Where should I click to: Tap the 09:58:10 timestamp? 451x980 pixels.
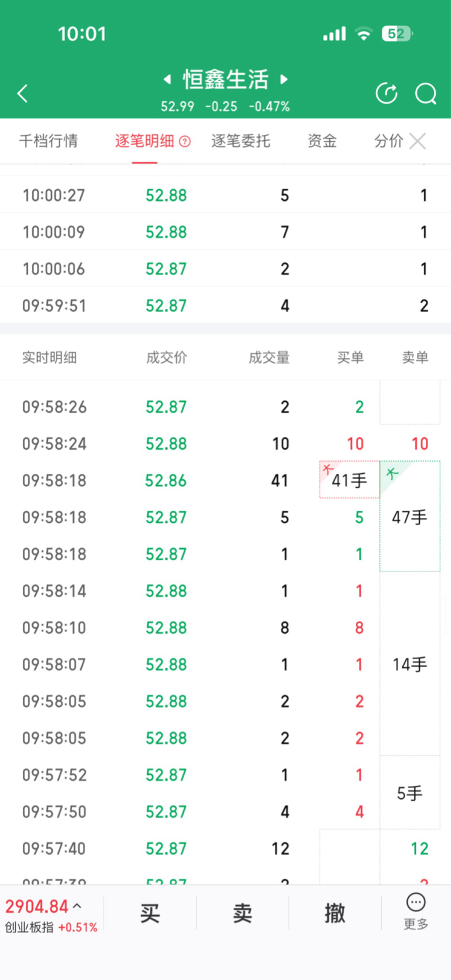[55, 628]
